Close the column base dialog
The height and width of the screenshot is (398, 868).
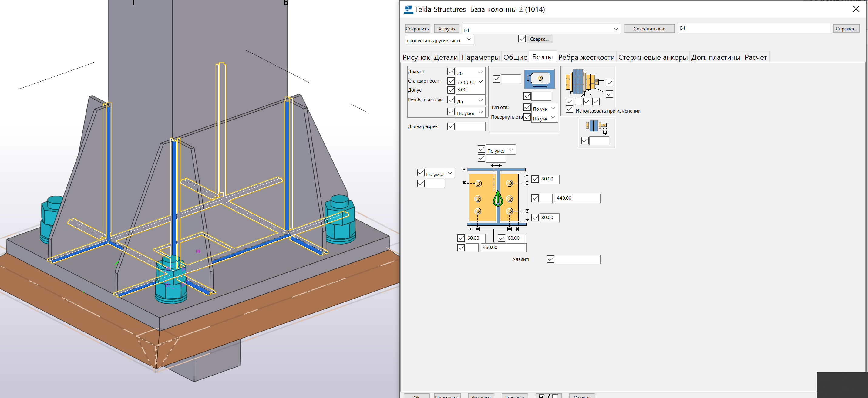click(x=856, y=9)
